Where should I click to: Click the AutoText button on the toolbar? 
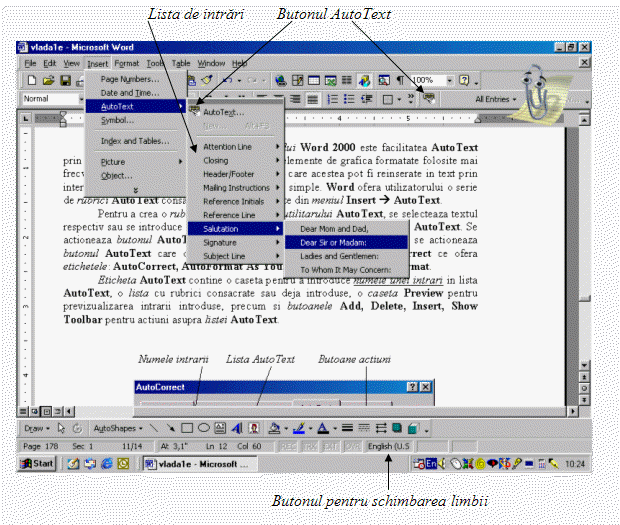click(429, 98)
